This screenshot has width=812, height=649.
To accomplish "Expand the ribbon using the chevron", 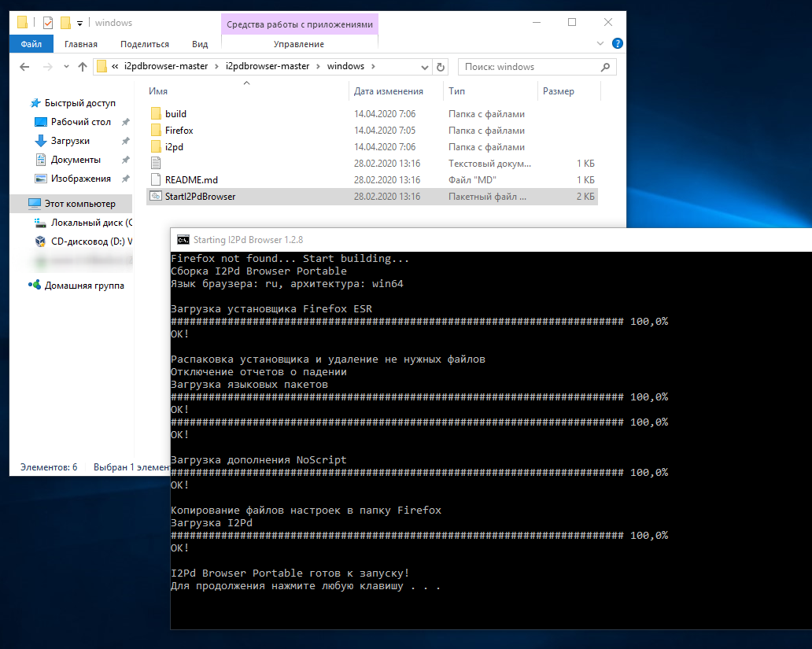I will click(x=601, y=44).
